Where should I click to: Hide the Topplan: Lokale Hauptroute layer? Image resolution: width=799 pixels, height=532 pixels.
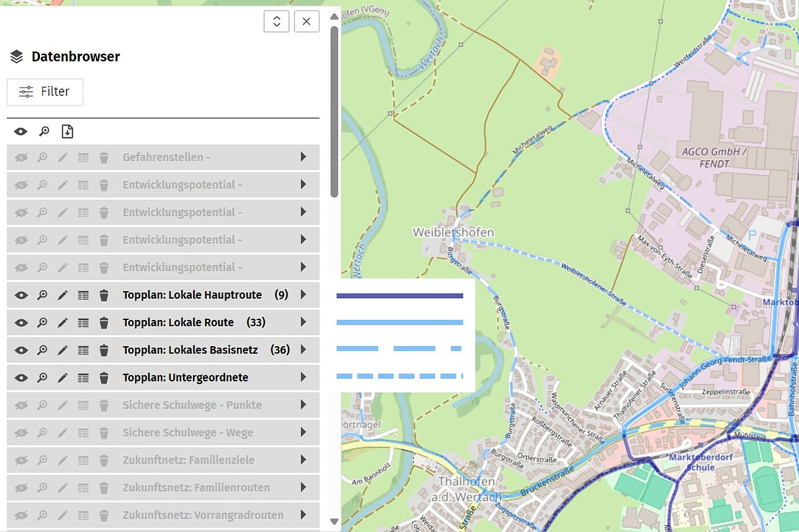(x=21, y=295)
